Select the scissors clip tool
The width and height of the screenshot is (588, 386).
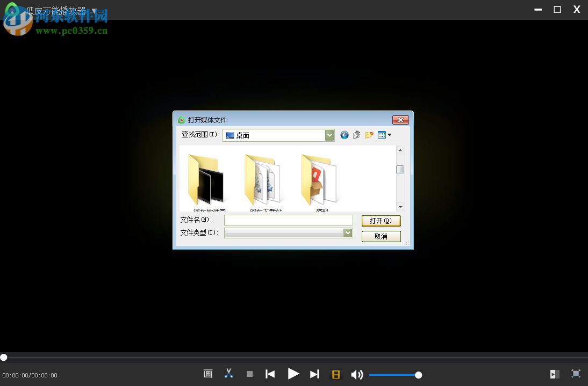pos(229,374)
